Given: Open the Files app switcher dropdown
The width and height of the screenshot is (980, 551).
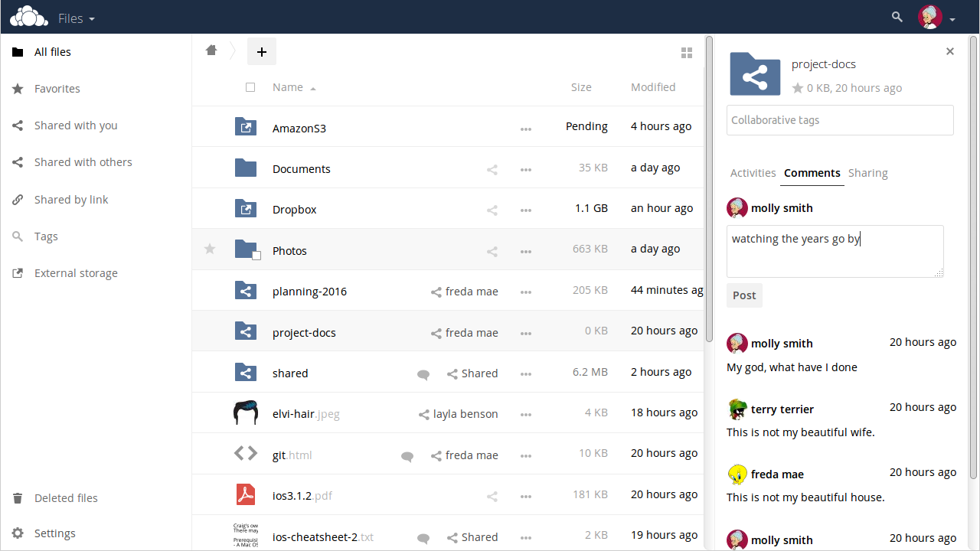Looking at the screenshot, I should 77,18.
